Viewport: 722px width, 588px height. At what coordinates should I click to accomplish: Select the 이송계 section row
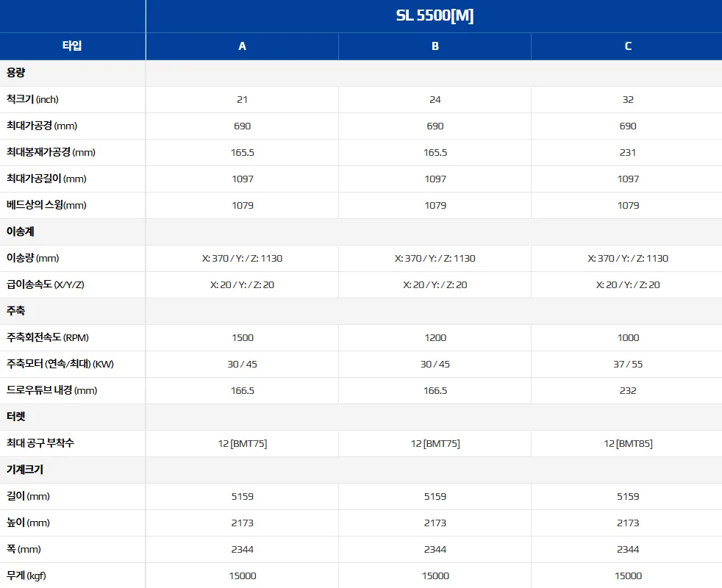[x=361, y=232]
